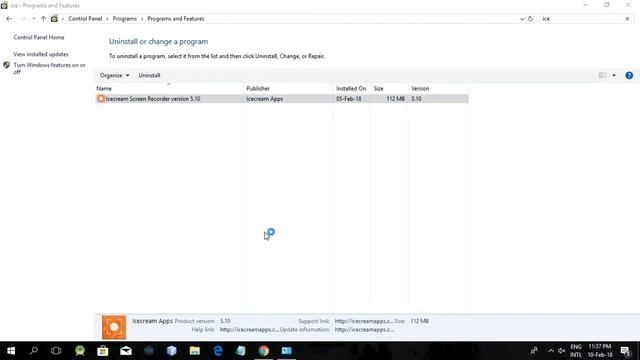The width and height of the screenshot is (640, 360).
Task: Open the People icon in system tray
Action: point(534,351)
